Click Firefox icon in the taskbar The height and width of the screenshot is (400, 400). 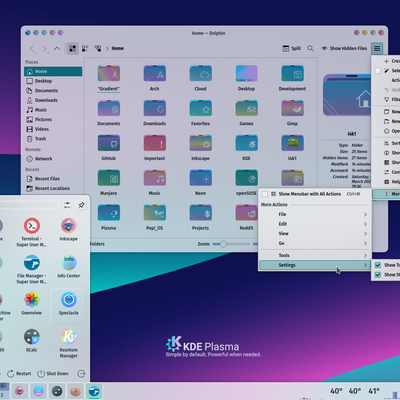pos(75,391)
